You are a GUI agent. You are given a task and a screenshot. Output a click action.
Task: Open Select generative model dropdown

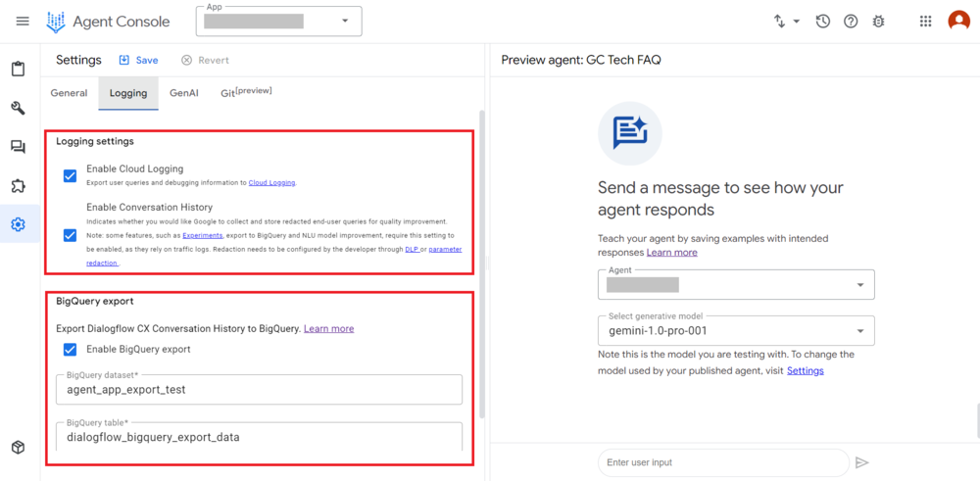736,330
